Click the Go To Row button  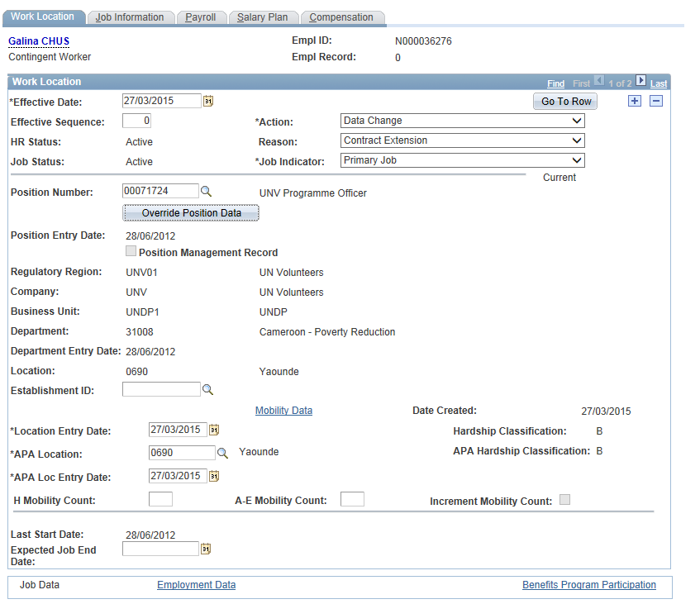(x=565, y=102)
